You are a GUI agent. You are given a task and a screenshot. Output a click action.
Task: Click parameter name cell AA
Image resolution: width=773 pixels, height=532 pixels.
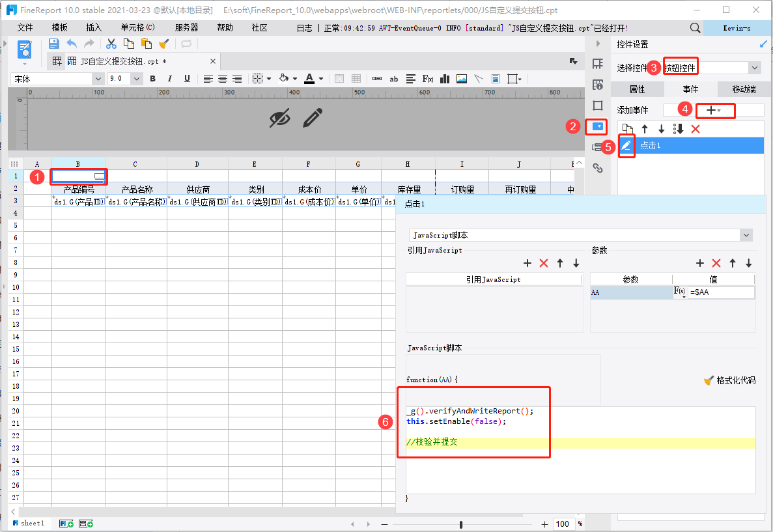point(632,292)
